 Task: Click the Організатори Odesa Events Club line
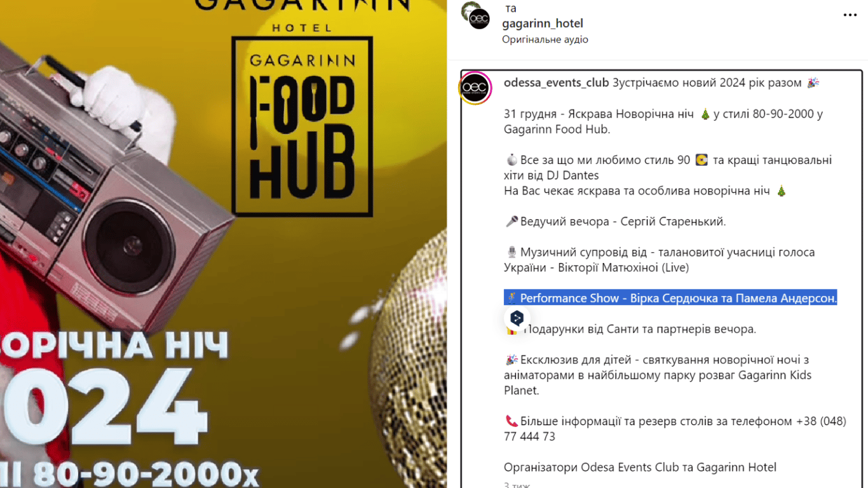pyautogui.click(x=640, y=468)
